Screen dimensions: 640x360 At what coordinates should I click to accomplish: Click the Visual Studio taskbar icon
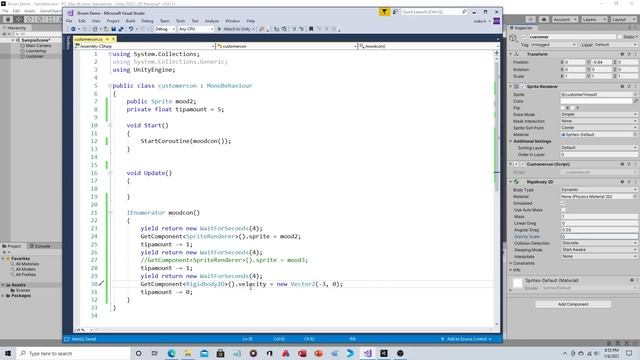(367, 353)
